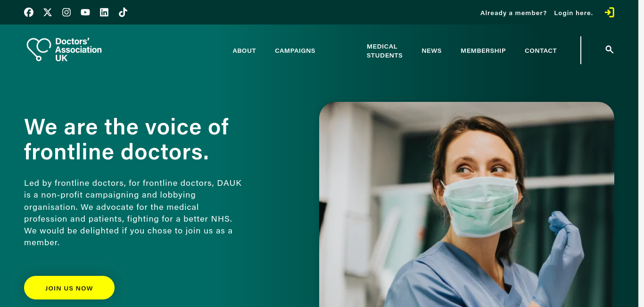Click 'Already a member?' text

point(513,13)
